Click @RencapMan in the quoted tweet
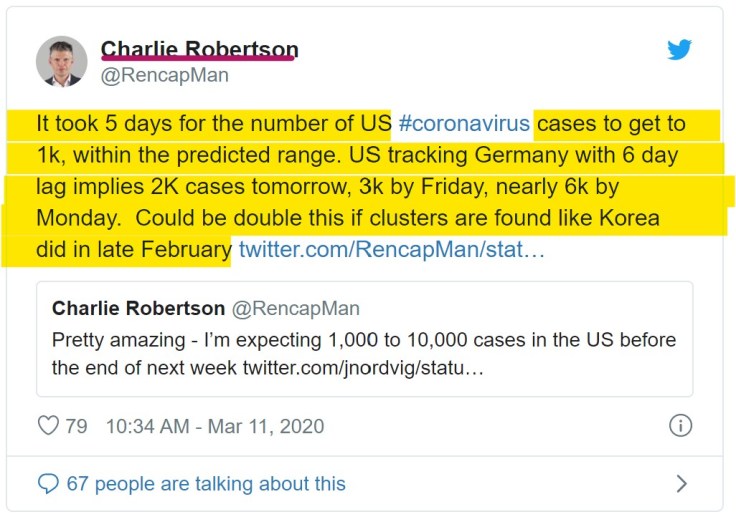Screen dimensions: 736x527 coord(299,308)
